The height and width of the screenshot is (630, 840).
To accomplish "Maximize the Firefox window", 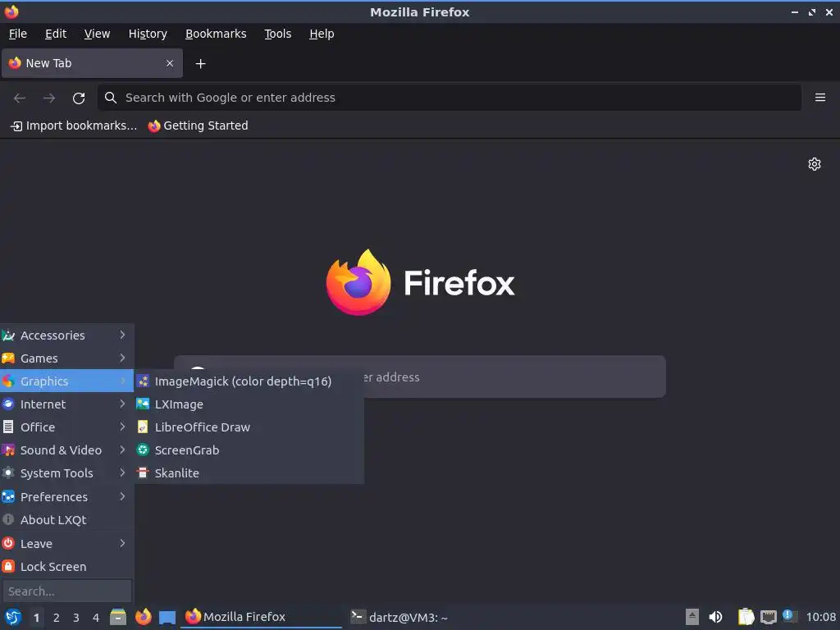I will point(812,11).
